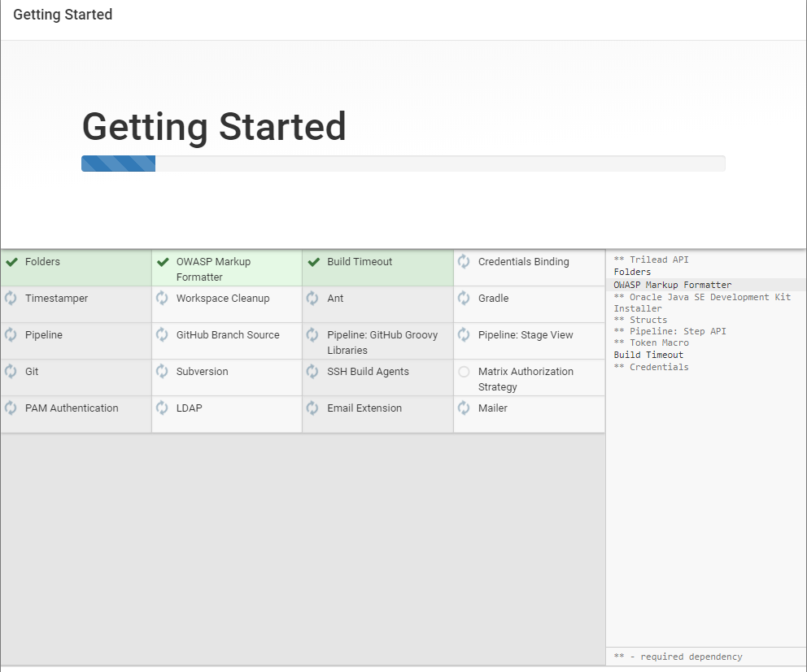Select the SSH Build Agents label
Screen dimensions: 807x672
click(x=368, y=372)
